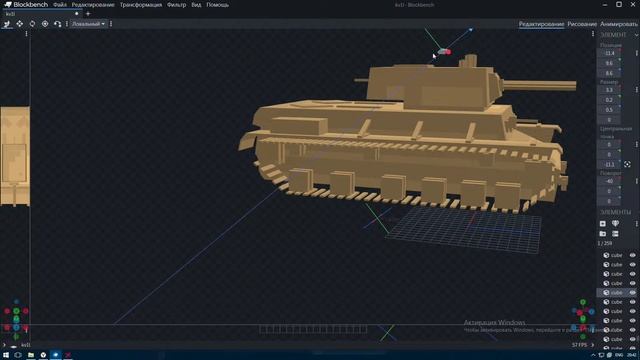Open tools toolbar three-dot menu before Локальный
640x360 pixels.
pos(67,24)
